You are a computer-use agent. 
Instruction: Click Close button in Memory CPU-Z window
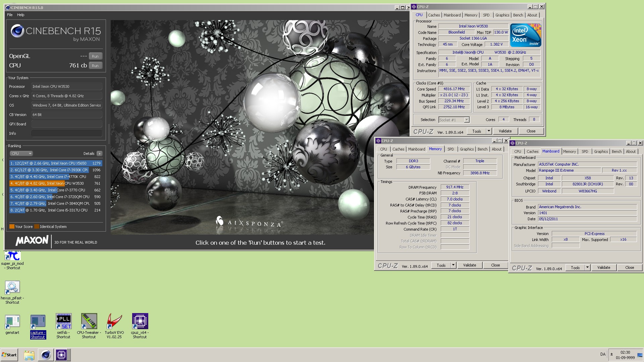pyautogui.click(x=495, y=265)
